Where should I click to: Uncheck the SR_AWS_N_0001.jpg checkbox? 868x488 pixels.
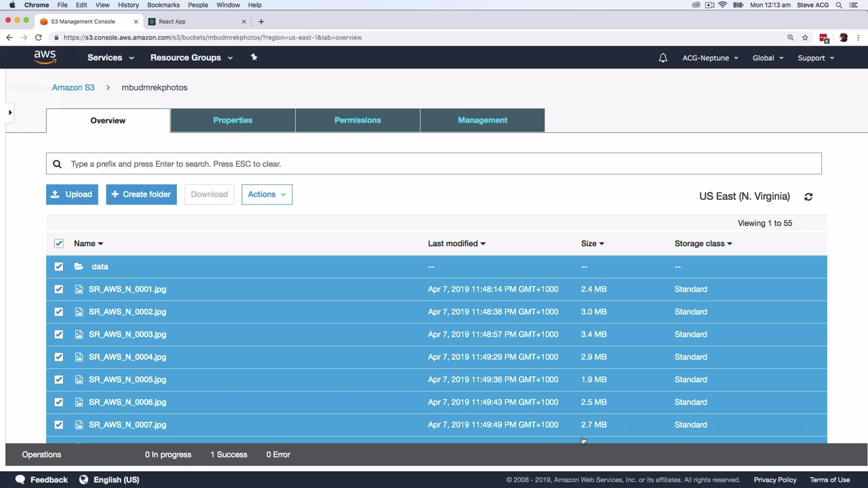[x=59, y=289]
